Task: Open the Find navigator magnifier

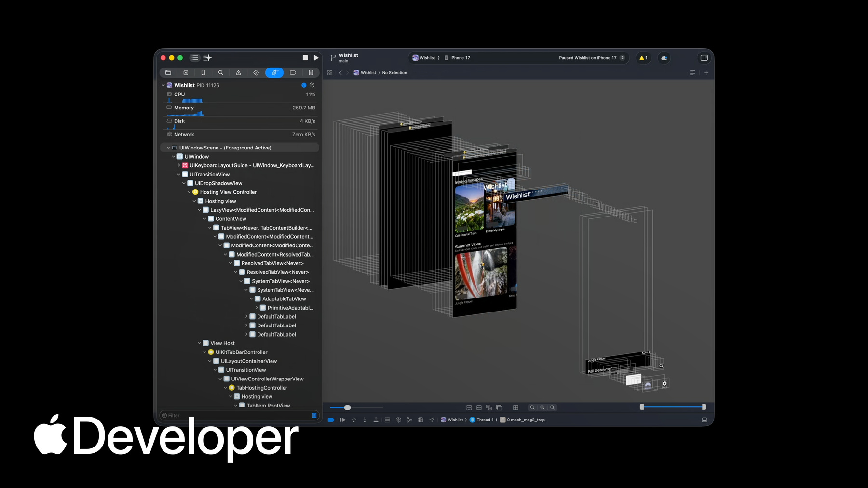Action: 221,73
